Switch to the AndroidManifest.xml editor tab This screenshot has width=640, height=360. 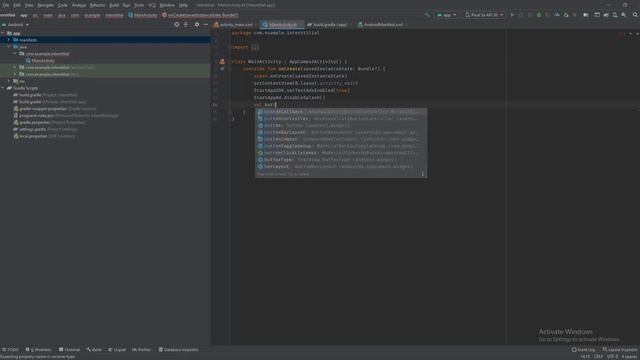click(382, 24)
